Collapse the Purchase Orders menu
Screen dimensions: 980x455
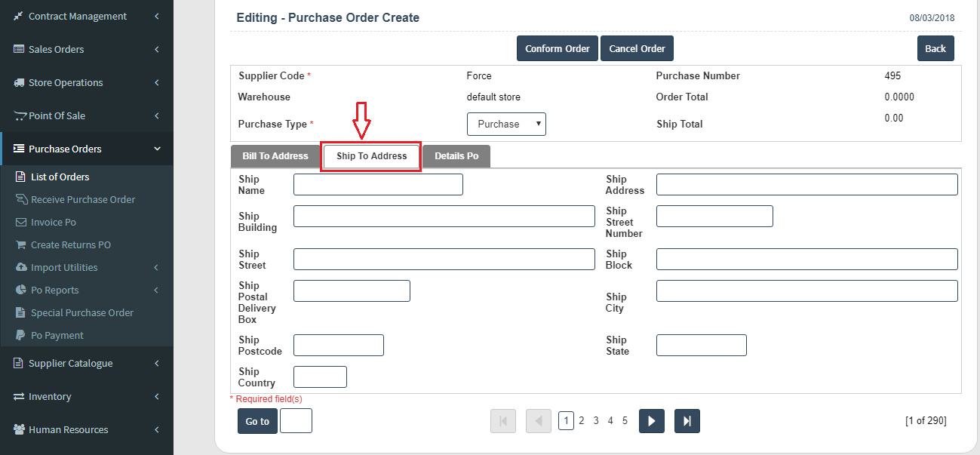point(157,149)
